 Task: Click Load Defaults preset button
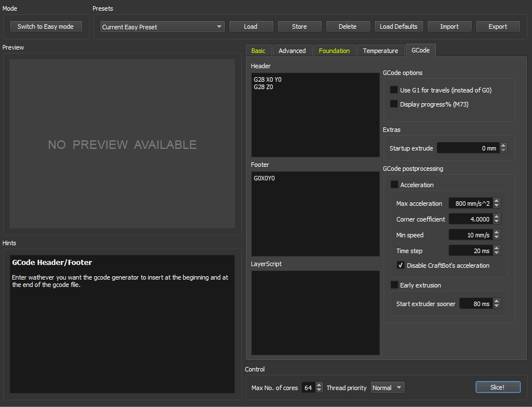[x=398, y=26]
